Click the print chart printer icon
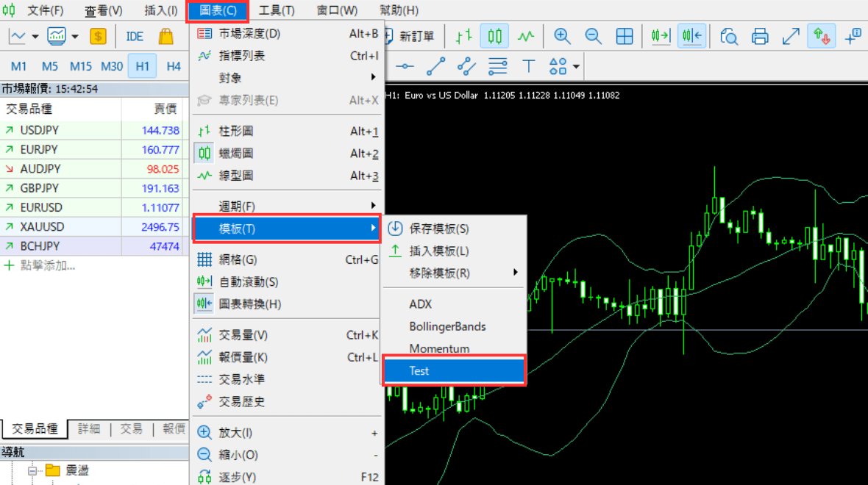The height and width of the screenshot is (485, 868). pyautogui.click(x=760, y=36)
